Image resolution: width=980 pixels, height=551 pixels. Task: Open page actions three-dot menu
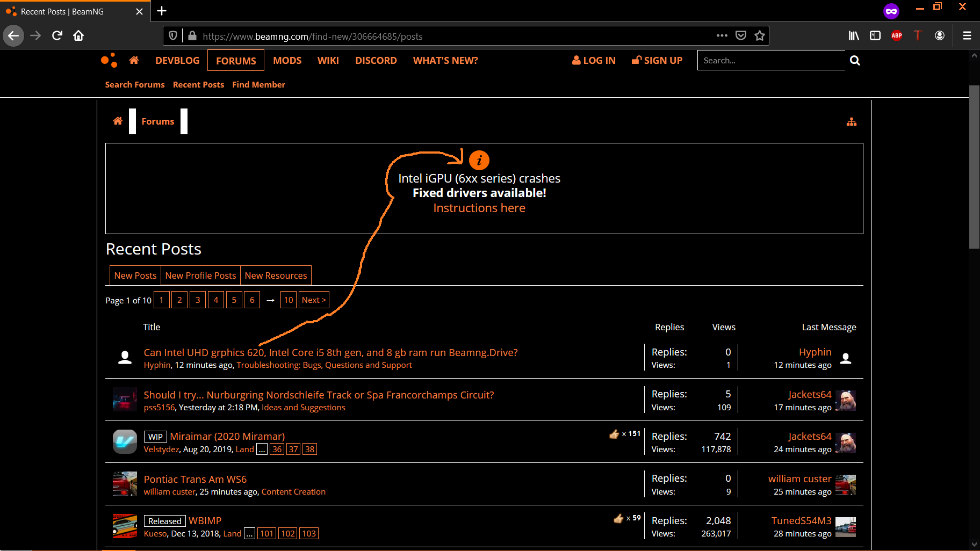click(722, 35)
